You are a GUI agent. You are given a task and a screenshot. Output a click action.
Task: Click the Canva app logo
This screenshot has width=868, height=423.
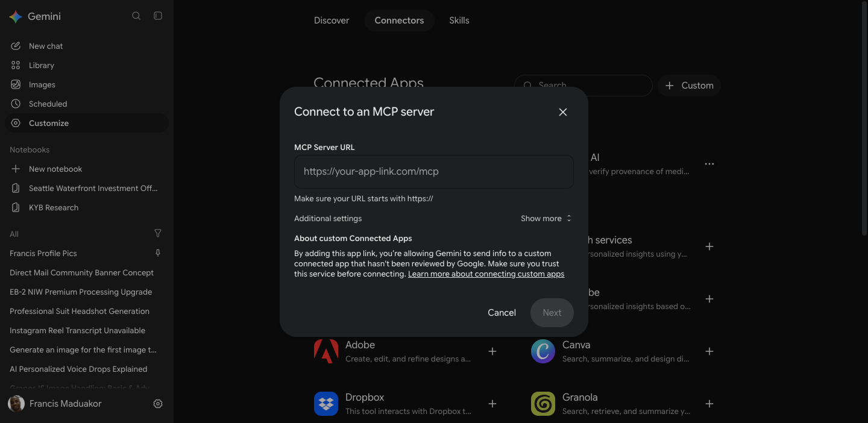click(543, 351)
